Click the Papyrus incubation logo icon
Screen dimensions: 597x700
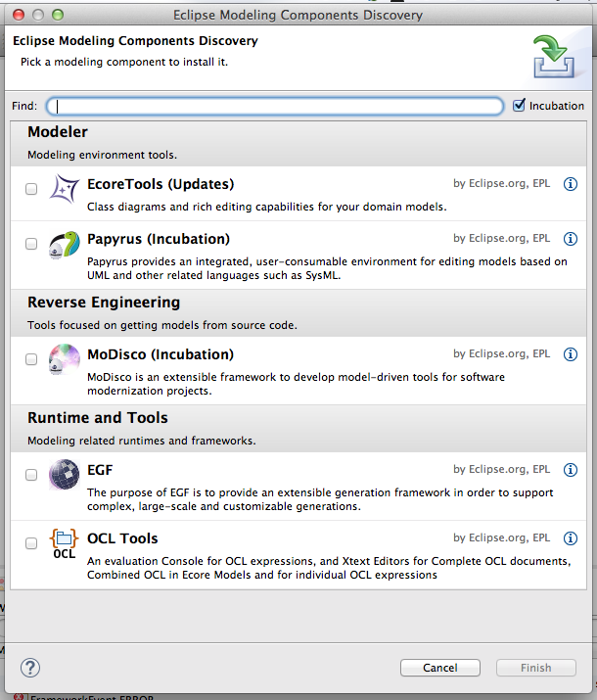[64, 244]
